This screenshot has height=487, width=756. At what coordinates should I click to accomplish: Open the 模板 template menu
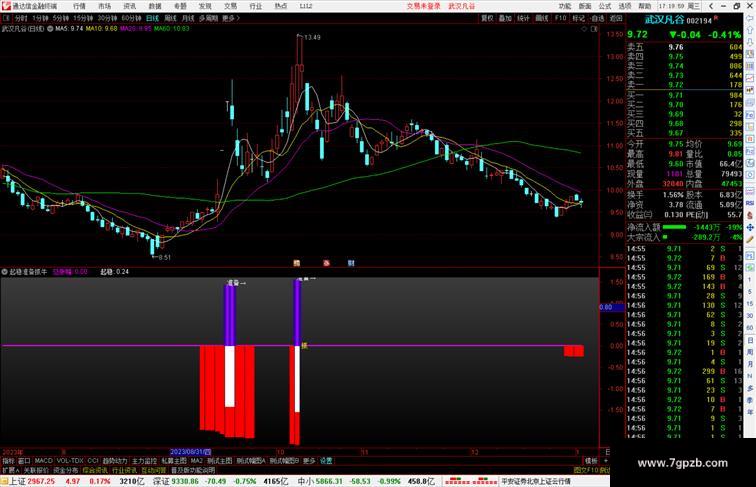pos(591,461)
